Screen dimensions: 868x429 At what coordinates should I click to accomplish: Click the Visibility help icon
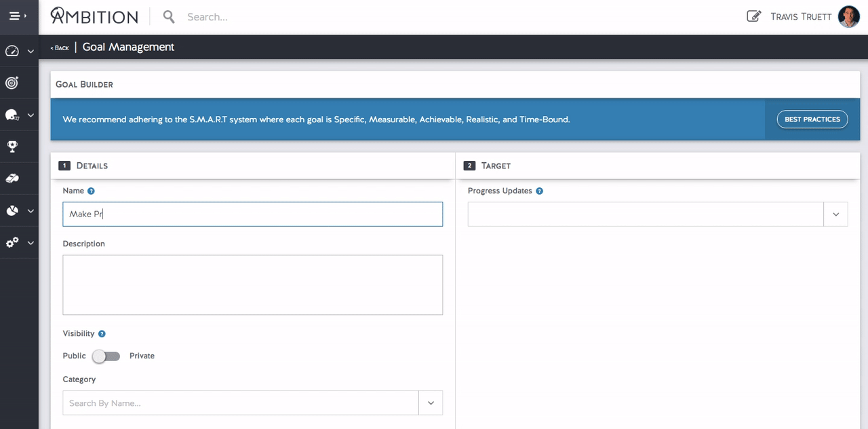102,334
